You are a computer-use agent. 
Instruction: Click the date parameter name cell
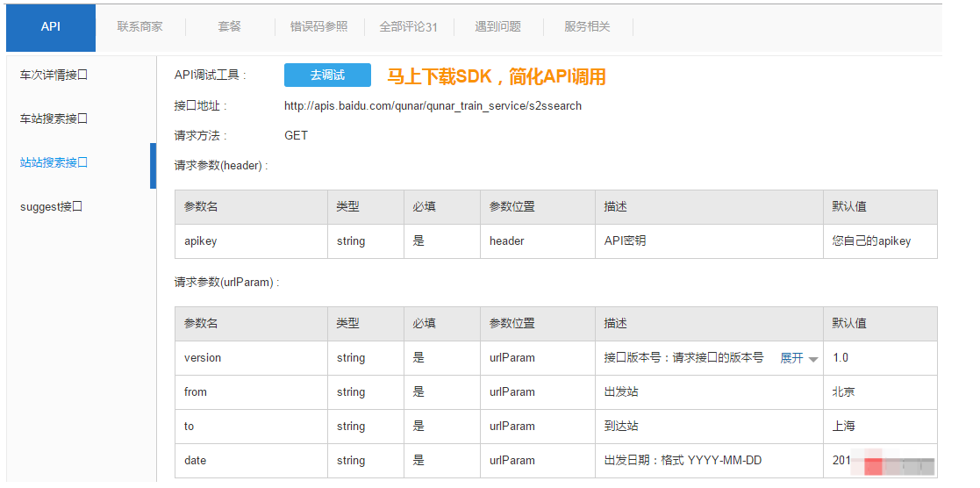[x=251, y=461]
